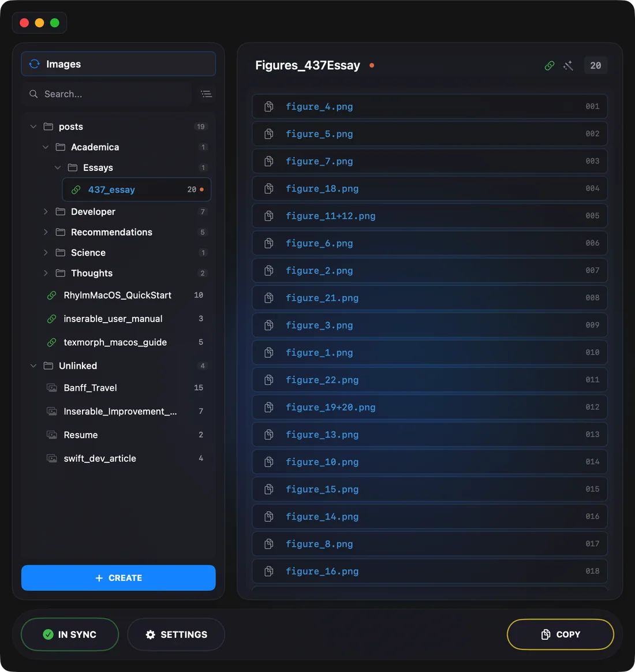The width and height of the screenshot is (635, 672).
Task: Click copy icon on figure_22.png row
Action: click(x=268, y=380)
